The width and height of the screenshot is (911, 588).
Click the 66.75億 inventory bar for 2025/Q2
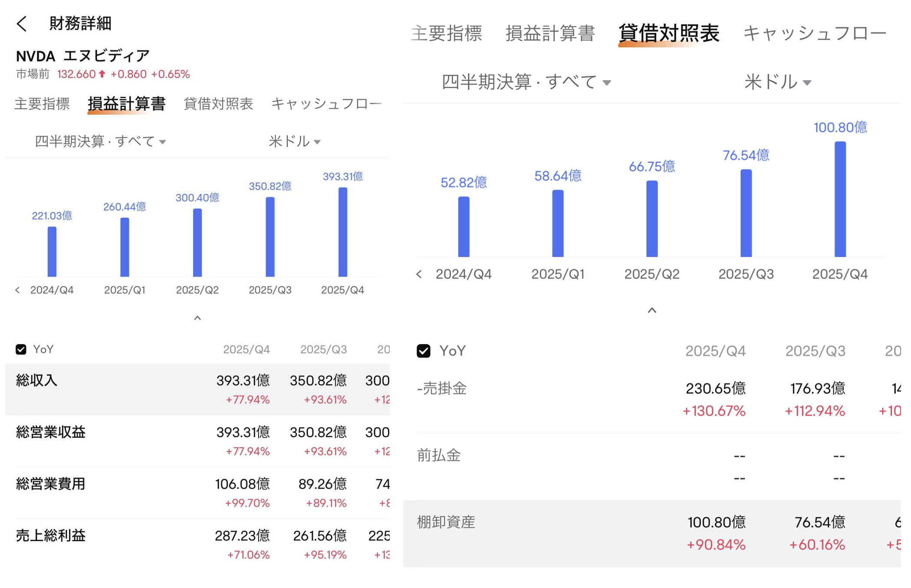point(652,219)
